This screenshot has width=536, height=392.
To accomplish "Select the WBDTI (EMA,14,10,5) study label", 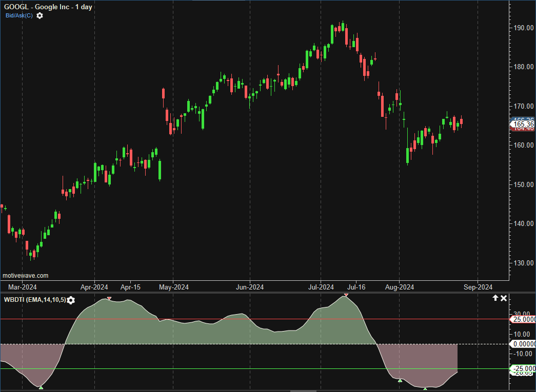I will coord(34,299).
